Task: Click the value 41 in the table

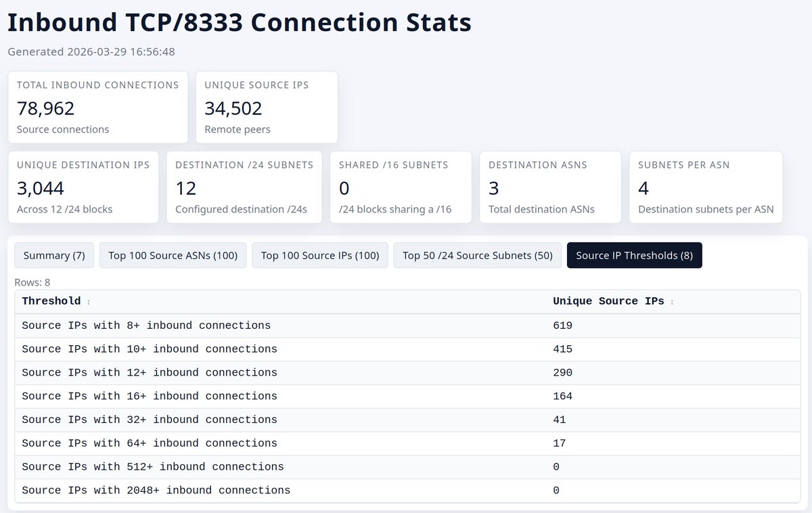Action: (559, 420)
